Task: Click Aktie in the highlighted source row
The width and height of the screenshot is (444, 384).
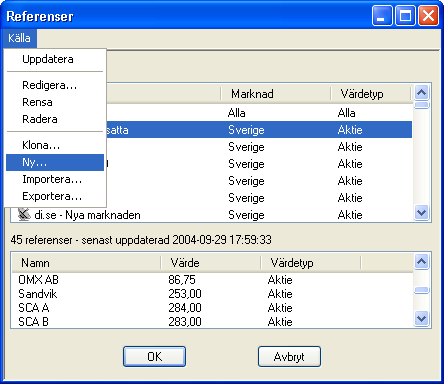Action: click(x=350, y=130)
